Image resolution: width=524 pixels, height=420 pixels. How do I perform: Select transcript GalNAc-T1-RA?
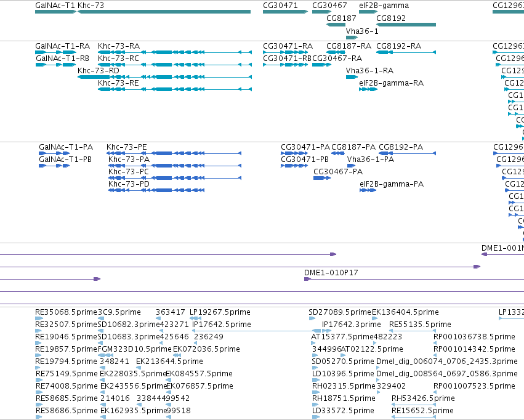click(56, 52)
